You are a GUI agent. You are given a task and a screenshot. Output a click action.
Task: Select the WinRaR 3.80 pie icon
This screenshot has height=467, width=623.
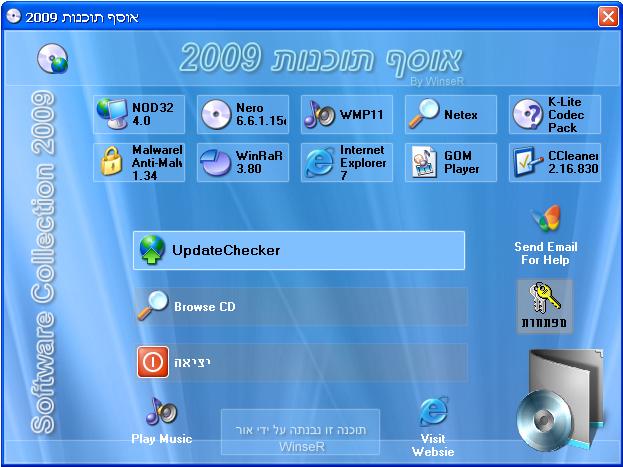coord(215,162)
